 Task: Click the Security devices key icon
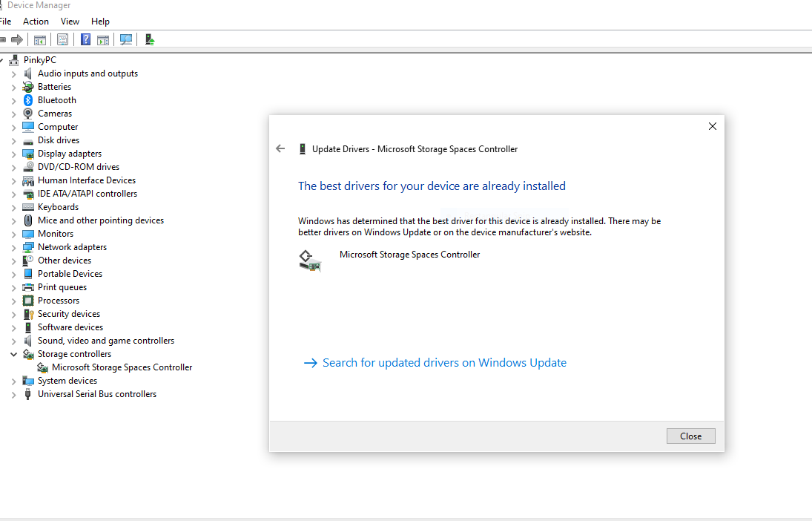[x=28, y=314]
